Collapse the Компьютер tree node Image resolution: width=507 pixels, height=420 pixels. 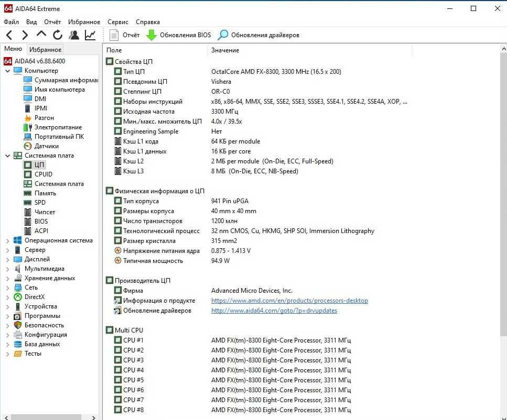click(x=8, y=70)
